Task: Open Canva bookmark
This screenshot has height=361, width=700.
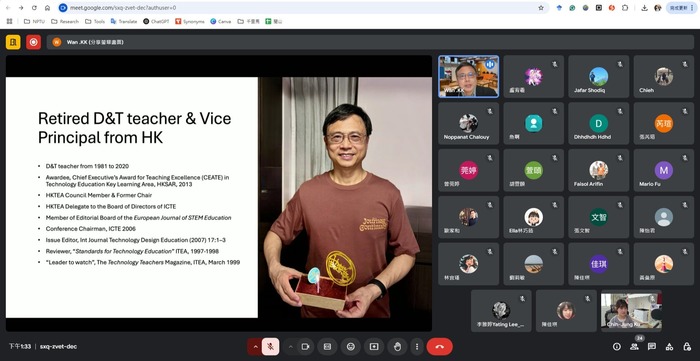Action: point(221,21)
